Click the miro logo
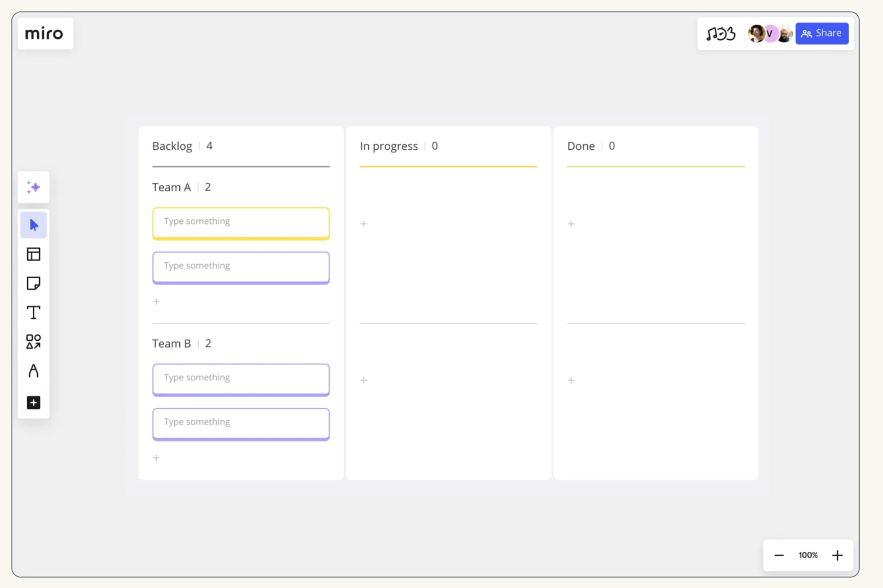The image size is (883, 588). coord(44,34)
